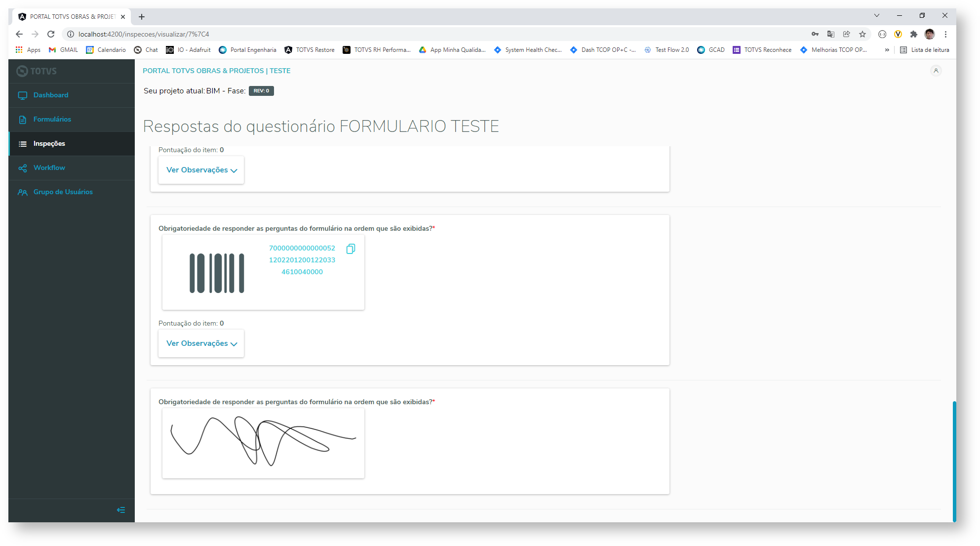Click the REV: 0 phase badge

click(x=261, y=91)
